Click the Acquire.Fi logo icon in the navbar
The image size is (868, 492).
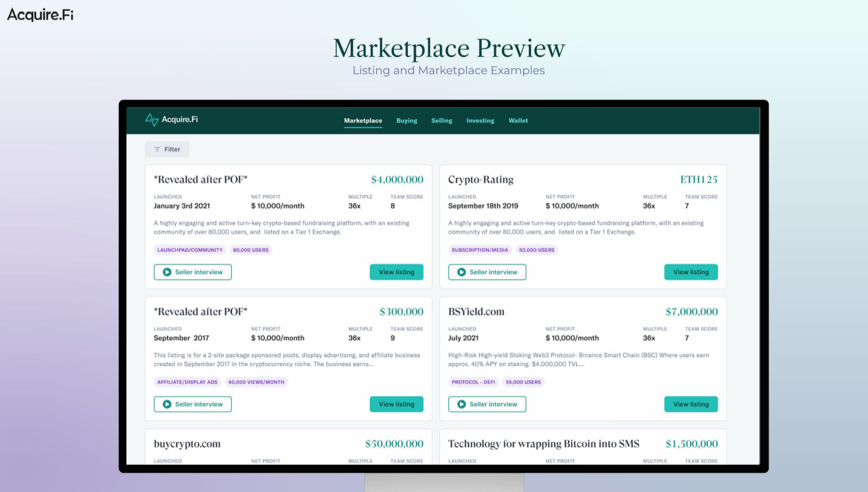point(152,120)
